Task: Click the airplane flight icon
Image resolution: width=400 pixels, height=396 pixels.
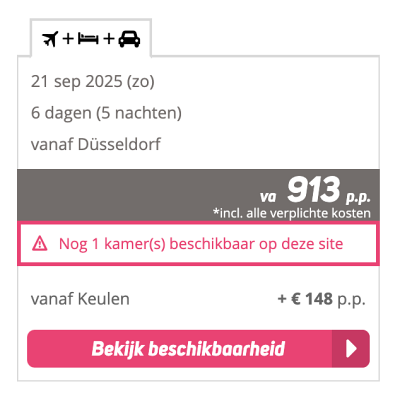Action: pos(51,39)
